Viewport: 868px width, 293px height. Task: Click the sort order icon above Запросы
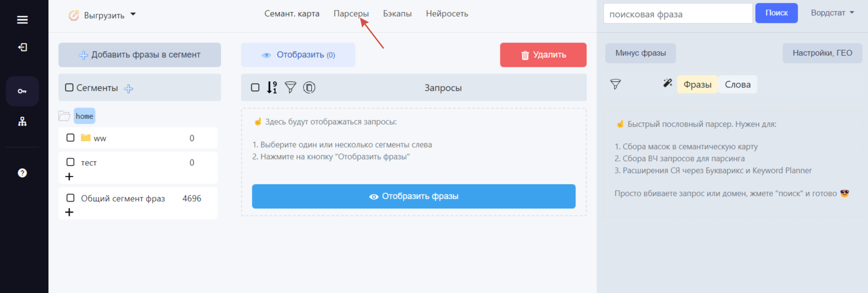point(272,87)
